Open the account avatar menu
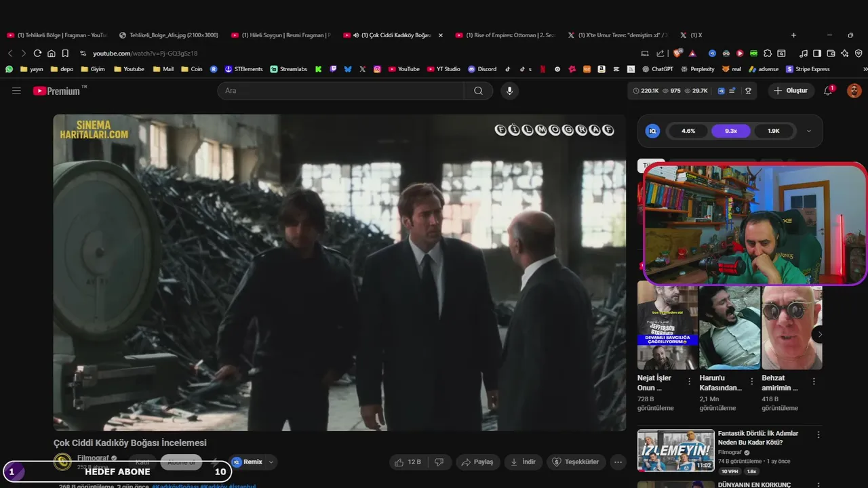 [x=854, y=91]
